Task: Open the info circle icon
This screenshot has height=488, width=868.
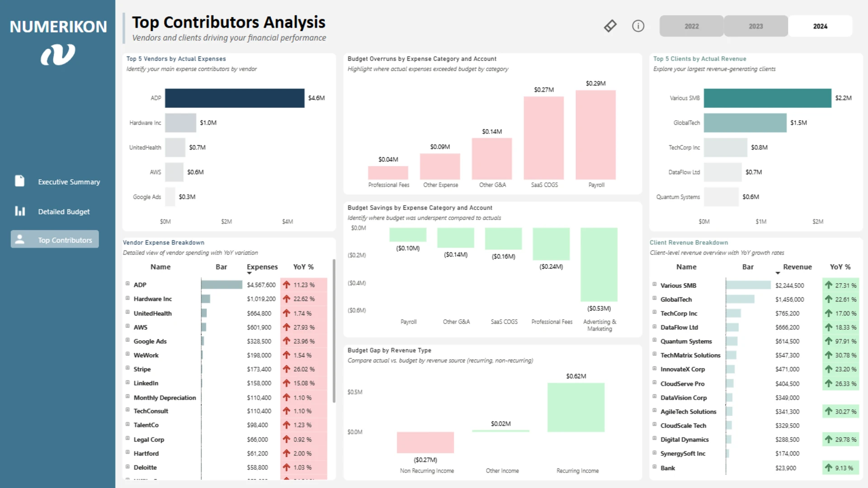Action: click(638, 26)
